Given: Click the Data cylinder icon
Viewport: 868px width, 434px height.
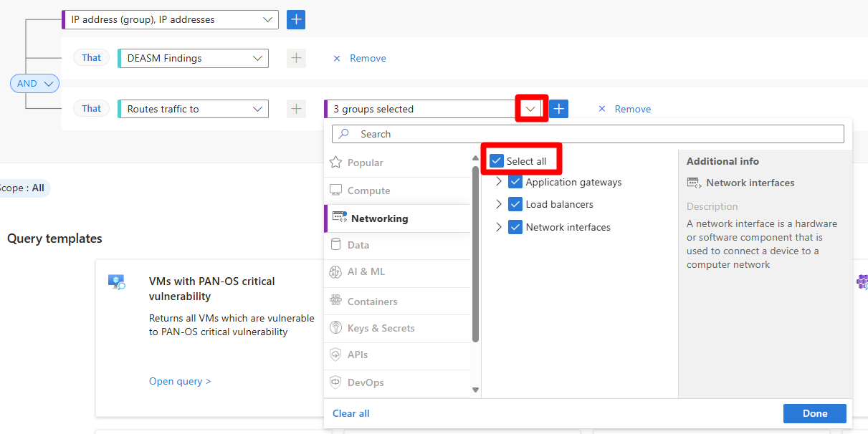Looking at the screenshot, I should click(x=335, y=245).
